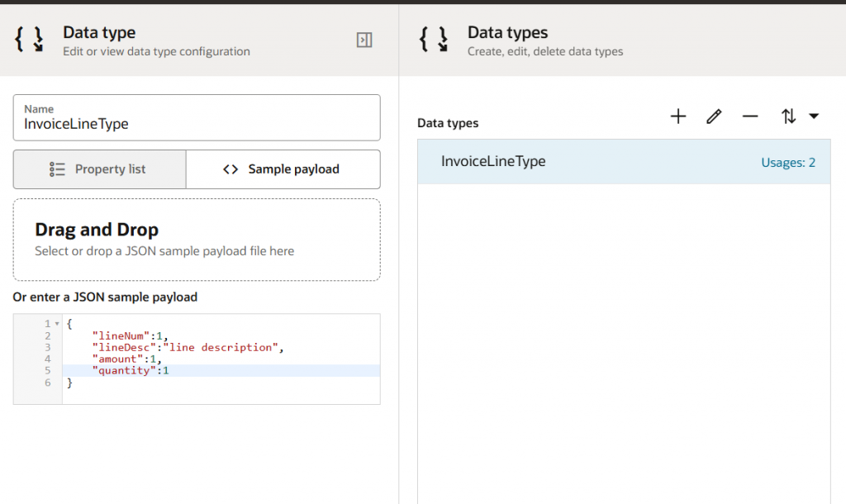Image resolution: width=846 pixels, height=504 pixels.
Task: Sort data types with up-down arrows icon
Action: 788,116
